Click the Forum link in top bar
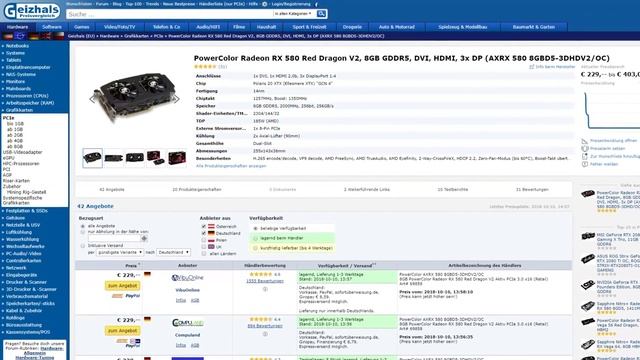The height and width of the screenshot is (360, 640). point(102,4)
